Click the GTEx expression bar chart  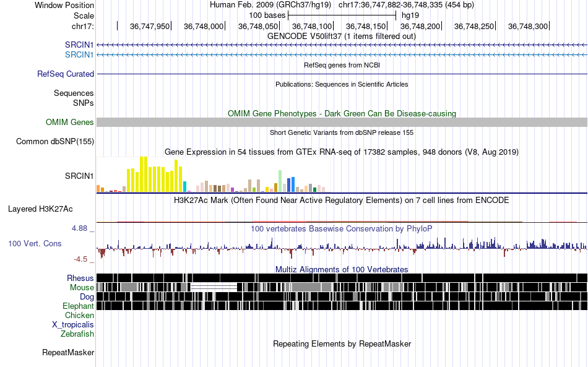pyautogui.click(x=213, y=175)
